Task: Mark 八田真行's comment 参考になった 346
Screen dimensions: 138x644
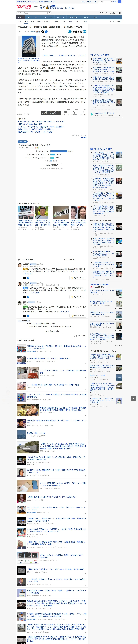Action: click(x=78, y=278)
